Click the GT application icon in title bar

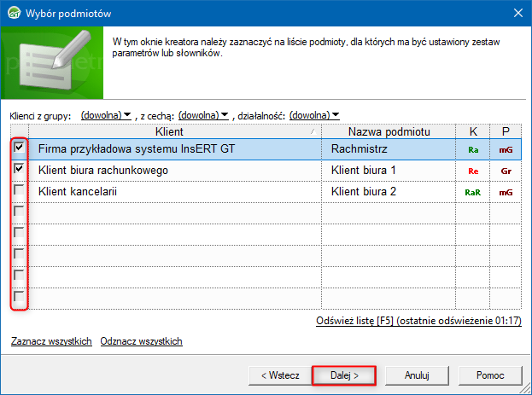point(14,13)
